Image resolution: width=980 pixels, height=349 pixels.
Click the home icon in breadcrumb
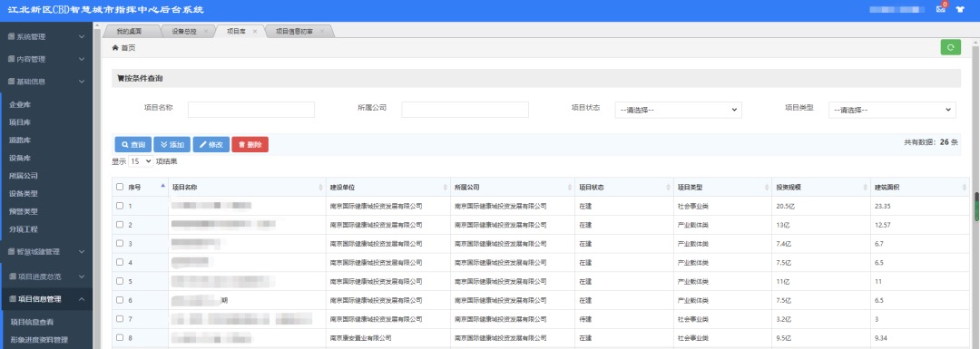(x=115, y=48)
